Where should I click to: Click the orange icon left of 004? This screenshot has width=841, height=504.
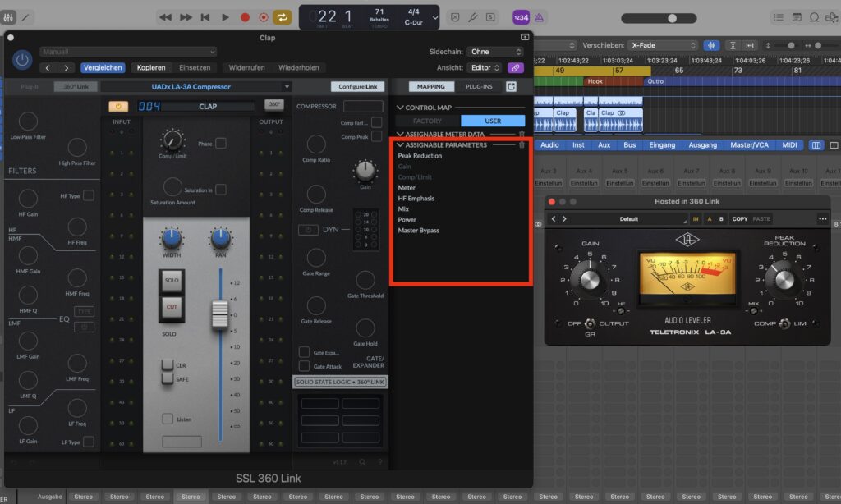[x=118, y=106]
